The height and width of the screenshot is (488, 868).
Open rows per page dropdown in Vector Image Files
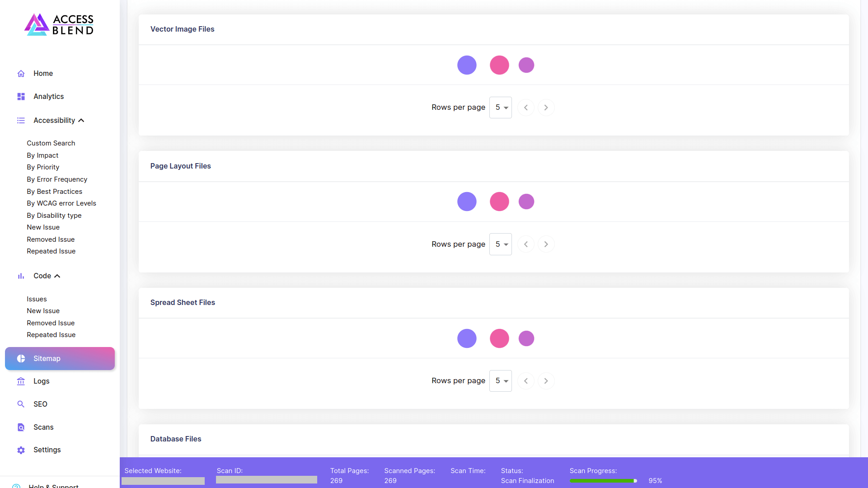(x=501, y=108)
